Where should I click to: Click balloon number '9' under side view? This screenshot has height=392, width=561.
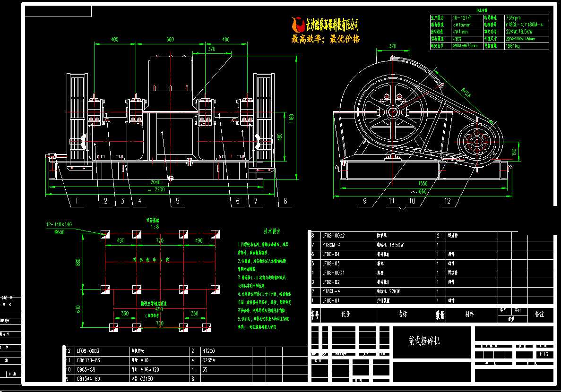coord(364,201)
